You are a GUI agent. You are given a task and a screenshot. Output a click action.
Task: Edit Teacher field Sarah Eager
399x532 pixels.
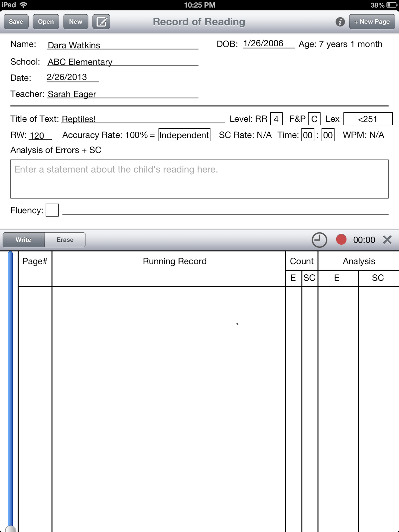coord(123,94)
